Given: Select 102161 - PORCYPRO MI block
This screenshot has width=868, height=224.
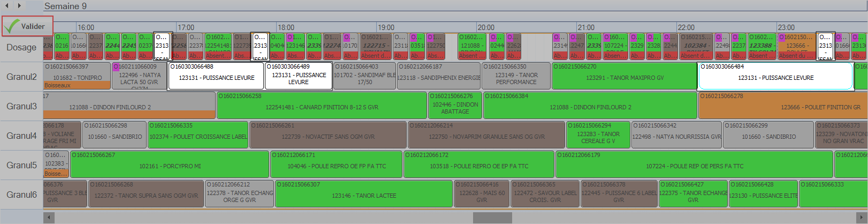Looking at the screenshot, I should point(170,165).
